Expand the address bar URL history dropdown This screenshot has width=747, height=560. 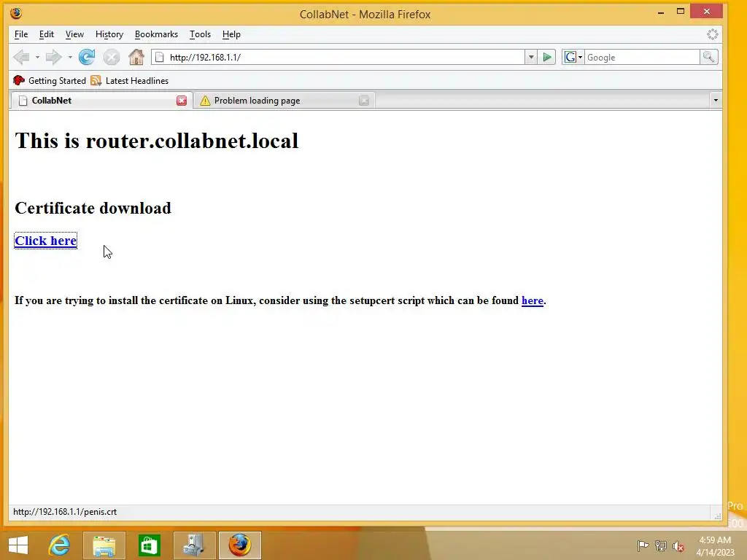pos(531,57)
